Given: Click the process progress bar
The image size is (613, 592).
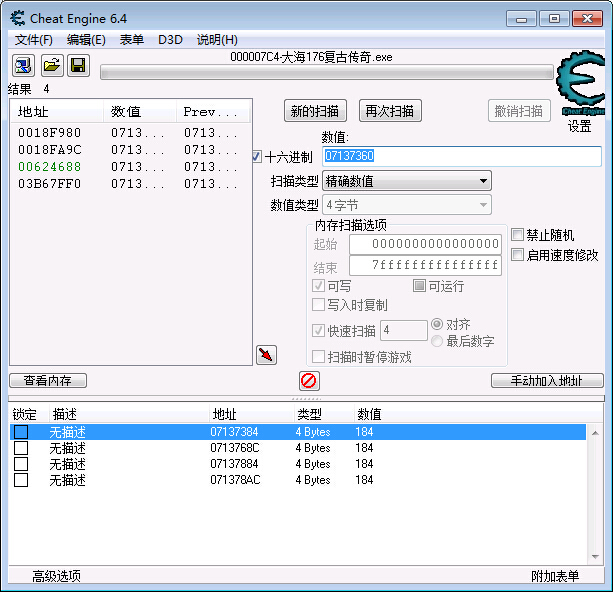Looking at the screenshot, I should coord(326,72).
